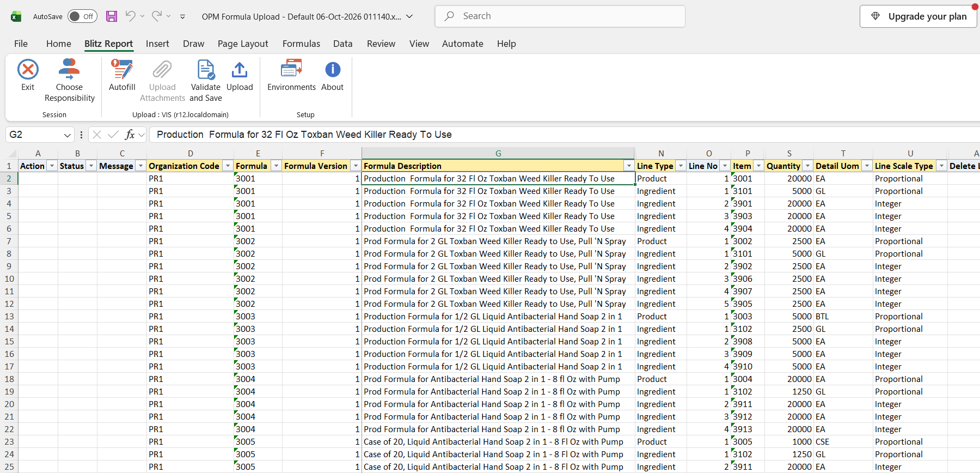Switch to the Data tab
Screen dimensions: 980x473
[343, 44]
